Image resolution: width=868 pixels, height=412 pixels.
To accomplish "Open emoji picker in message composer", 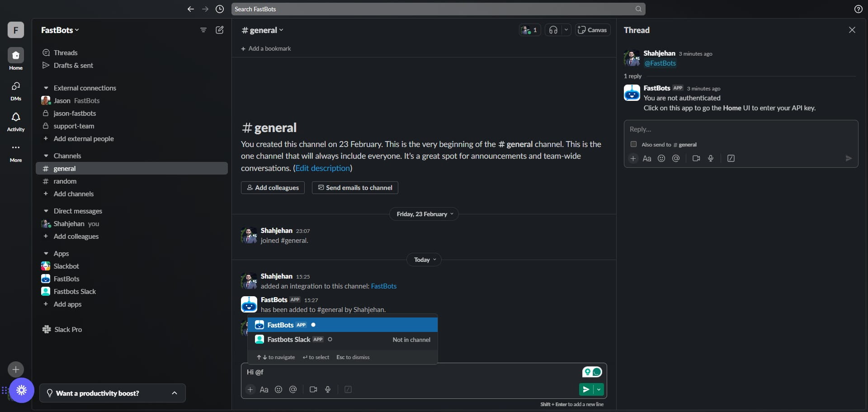I will [x=278, y=389].
